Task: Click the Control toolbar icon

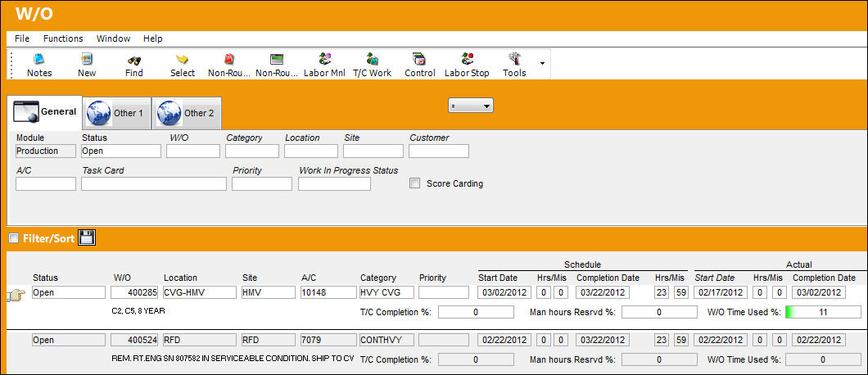Action: [419, 59]
